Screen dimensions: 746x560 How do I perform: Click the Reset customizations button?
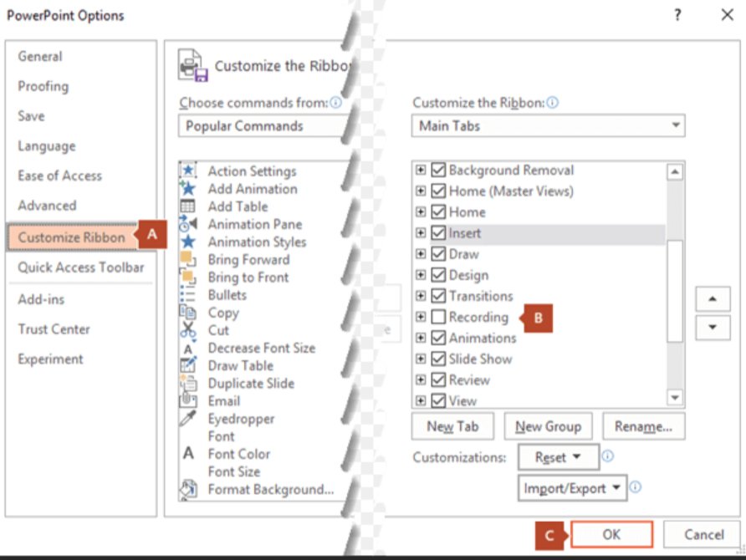[x=559, y=457]
